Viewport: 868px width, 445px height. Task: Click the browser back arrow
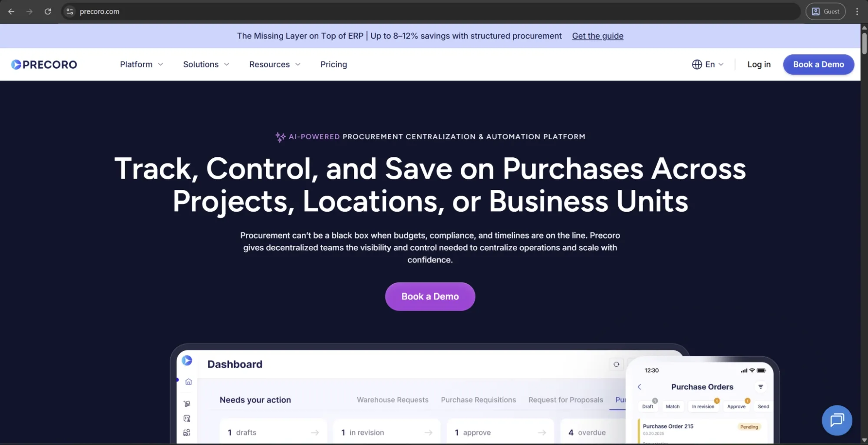coord(11,12)
